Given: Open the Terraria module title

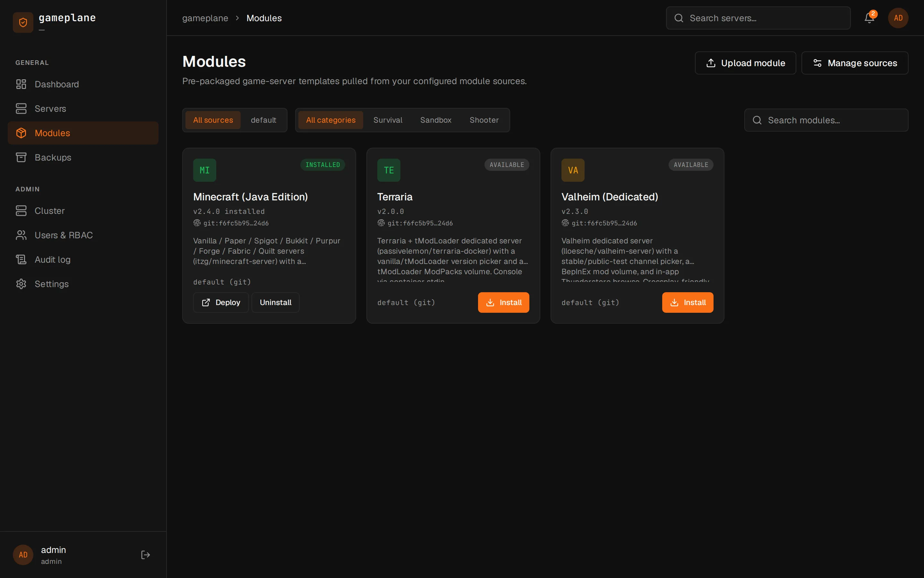Looking at the screenshot, I should [x=395, y=197].
